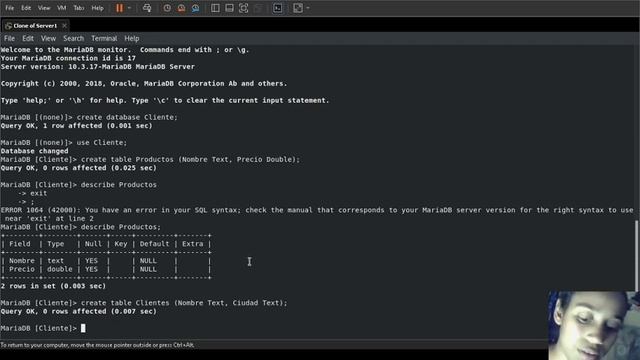Toggle the thumbnail bar icon
The image size is (640, 360).
229,8
